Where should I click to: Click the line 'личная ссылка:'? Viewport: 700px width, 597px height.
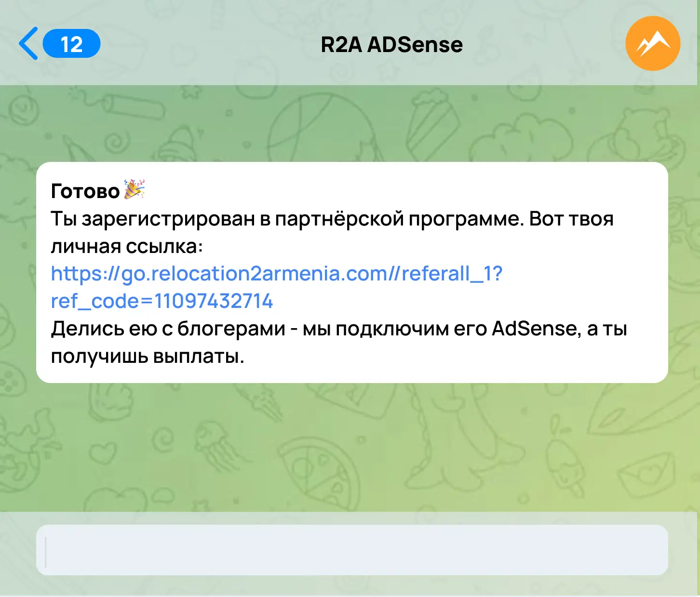(x=127, y=246)
